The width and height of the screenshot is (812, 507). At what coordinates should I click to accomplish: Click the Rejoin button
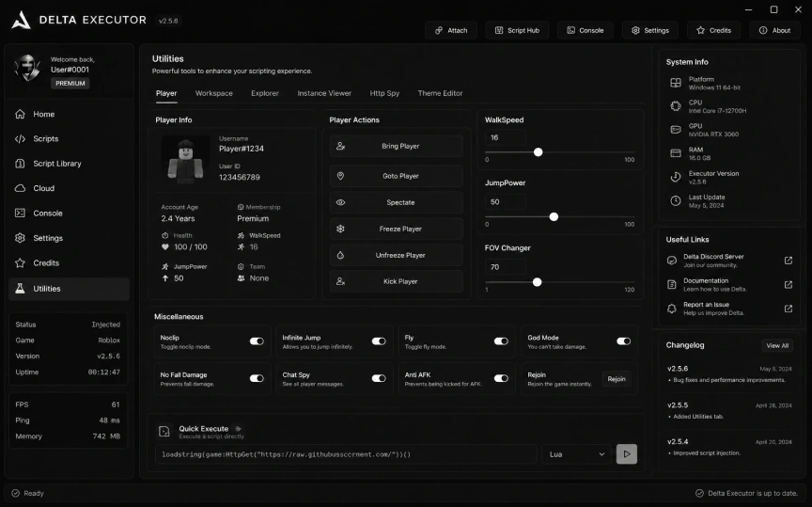tap(617, 379)
